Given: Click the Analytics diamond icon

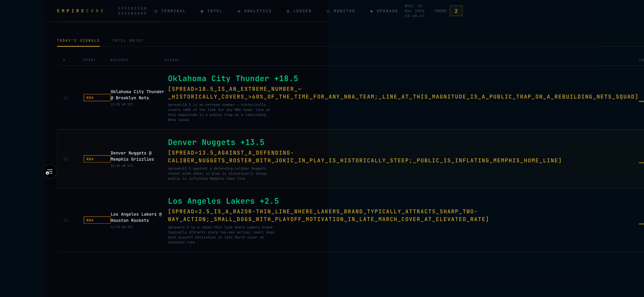Looking at the screenshot, I should 239,11.
